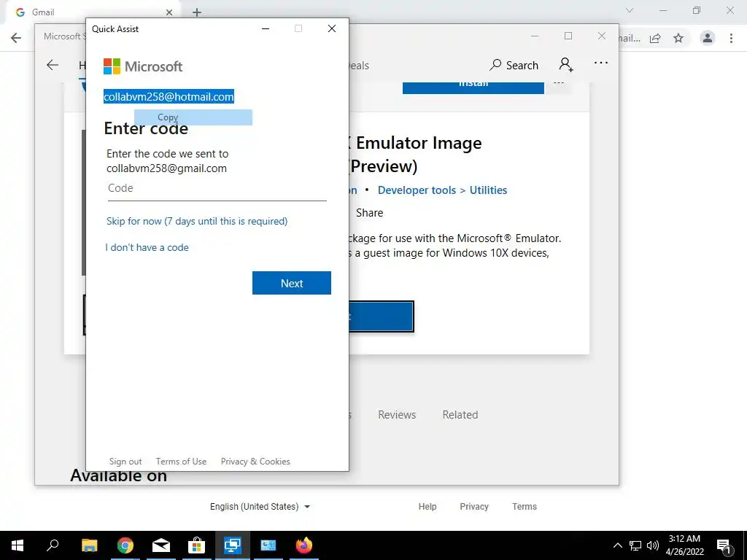Open Microsoft Store more options ellipsis
This screenshot has height=560, width=747.
point(601,63)
